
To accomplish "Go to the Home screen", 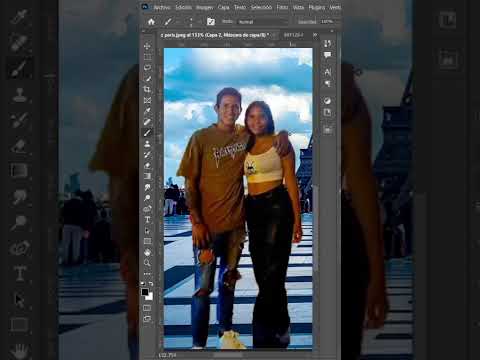I will (x=151, y=22).
